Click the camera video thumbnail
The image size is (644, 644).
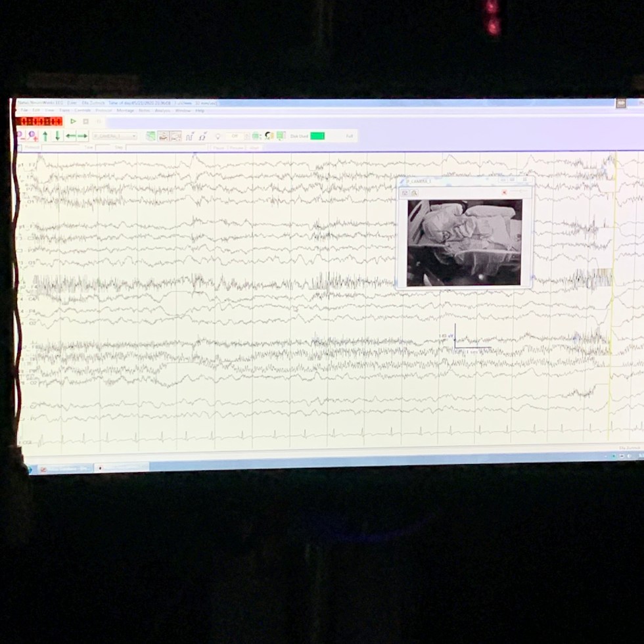pyautogui.click(x=465, y=242)
